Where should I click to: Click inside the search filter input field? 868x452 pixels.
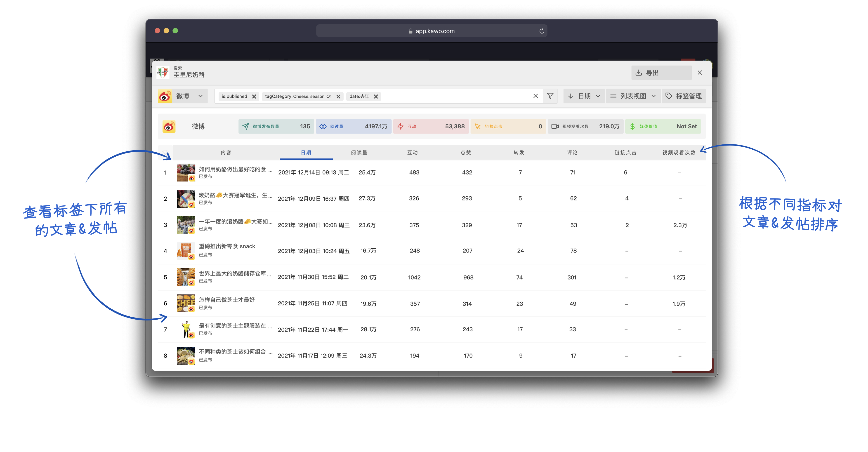click(x=455, y=96)
